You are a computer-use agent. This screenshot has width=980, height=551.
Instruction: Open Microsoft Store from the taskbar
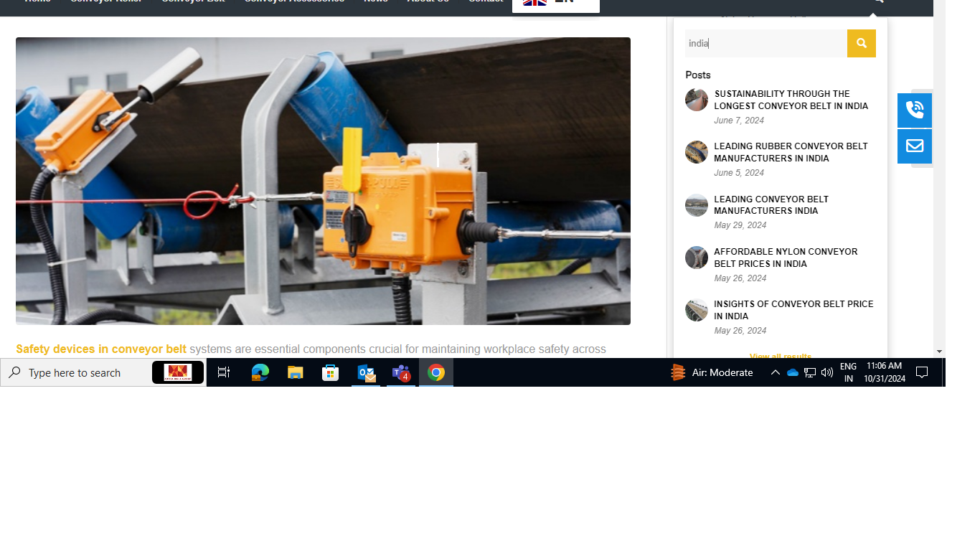pyautogui.click(x=330, y=372)
